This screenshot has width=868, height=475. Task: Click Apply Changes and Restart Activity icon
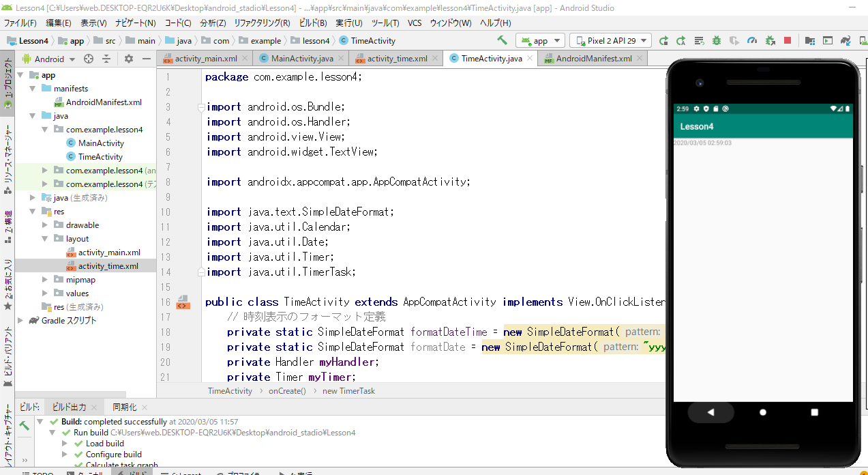click(680, 40)
